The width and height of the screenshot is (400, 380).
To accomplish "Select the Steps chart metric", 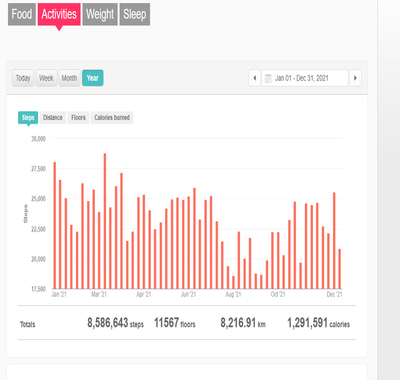I will click(x=28, y=117).
